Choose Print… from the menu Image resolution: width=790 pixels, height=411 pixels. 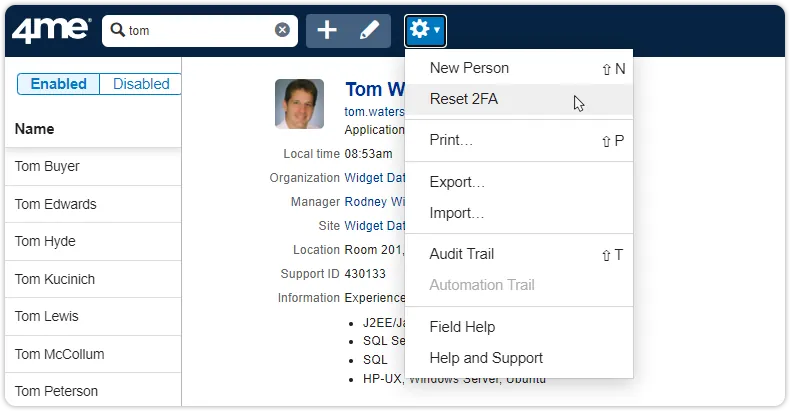coord(519,141)
